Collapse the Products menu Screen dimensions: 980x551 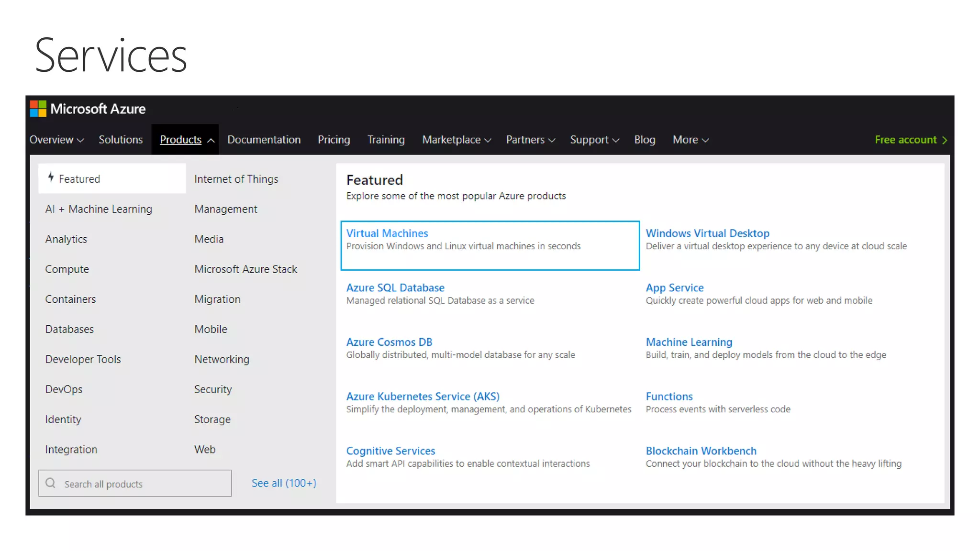(x=186, y=140)
